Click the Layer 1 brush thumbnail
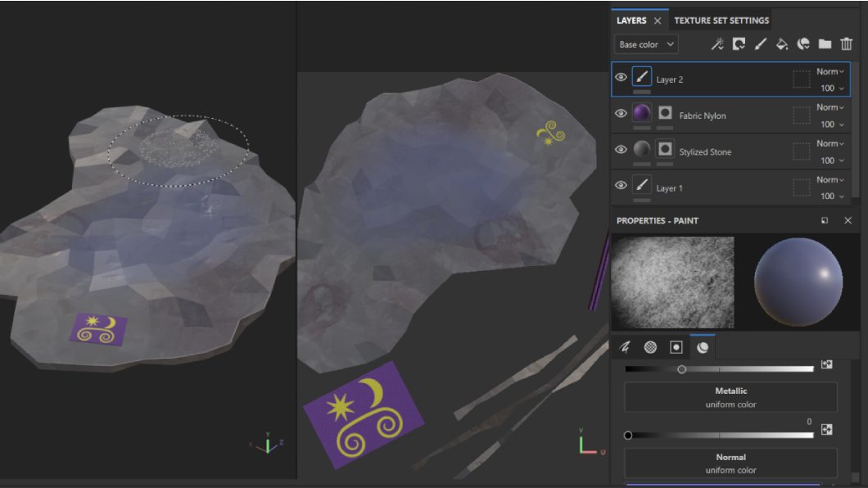The width and height of the screenshot is (868, 488). point(642,185)
